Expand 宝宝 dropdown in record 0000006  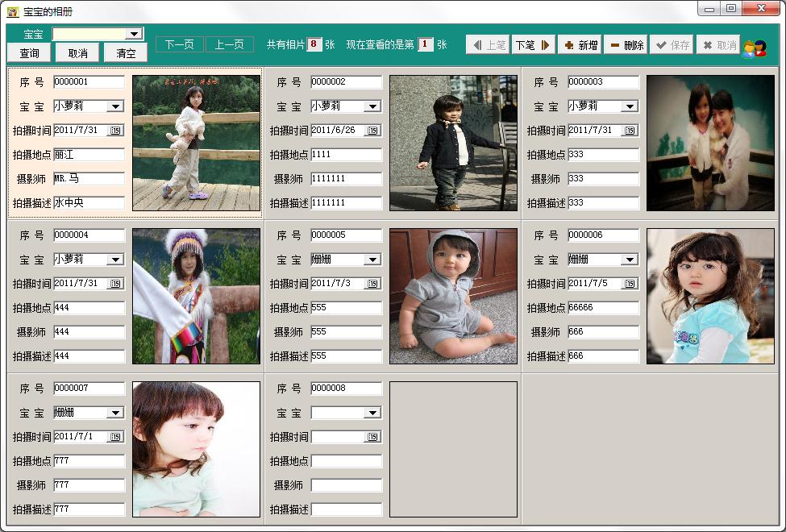click(629, 260)
